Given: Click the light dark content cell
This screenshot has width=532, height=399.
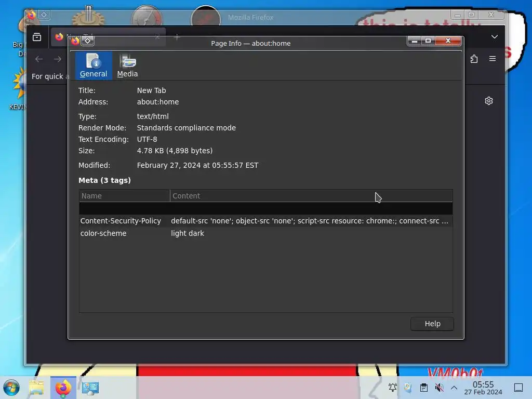Looking at the screenshot, I should click(187, 233).
